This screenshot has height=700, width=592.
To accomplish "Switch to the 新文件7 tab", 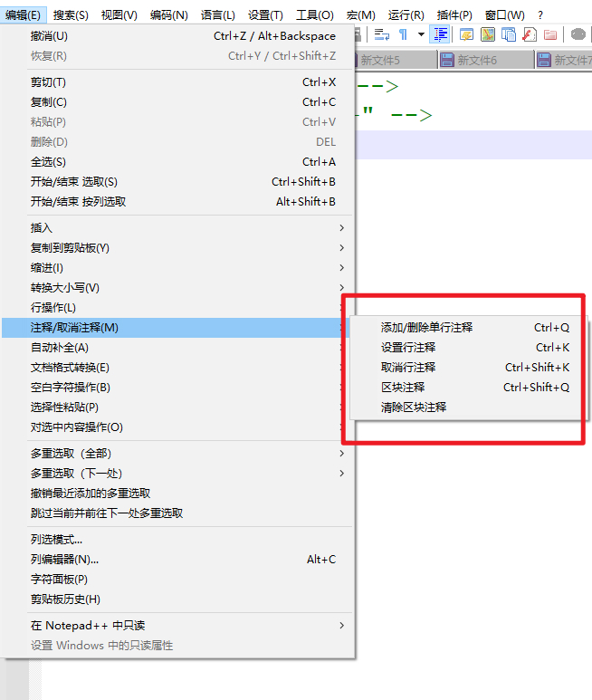I will pyautogui.click(x=564, y=60).
